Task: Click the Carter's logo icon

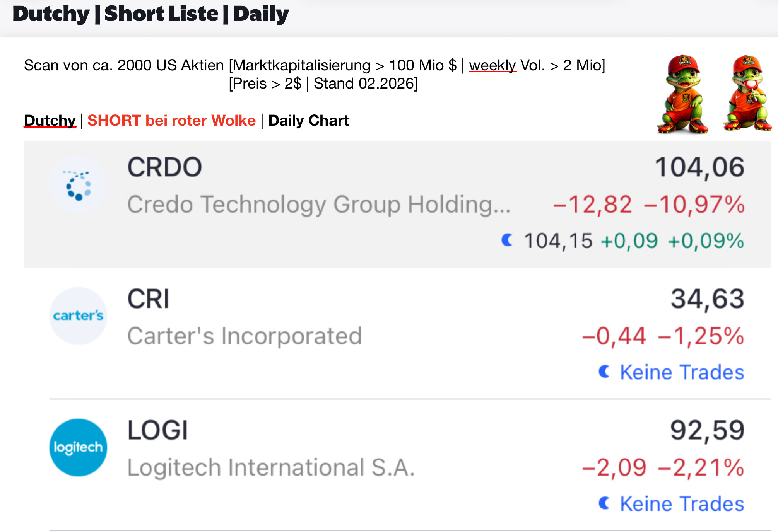Action: click(78, 315)
